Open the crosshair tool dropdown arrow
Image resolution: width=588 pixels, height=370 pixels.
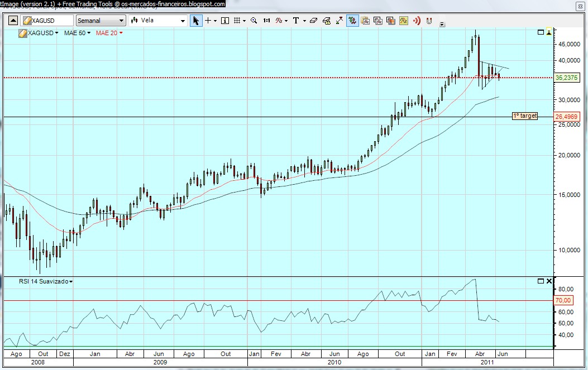pos(215,21)
